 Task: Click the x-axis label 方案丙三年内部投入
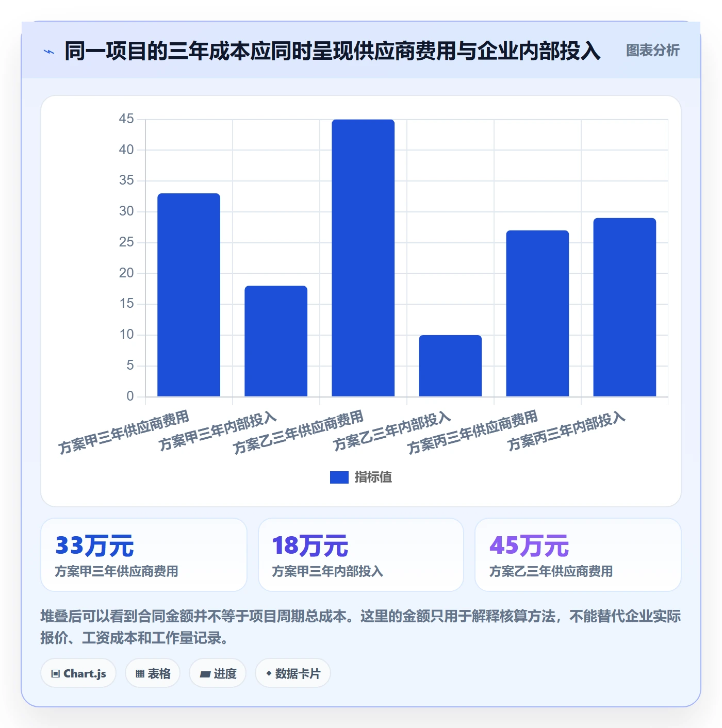[x=566, y=431]
